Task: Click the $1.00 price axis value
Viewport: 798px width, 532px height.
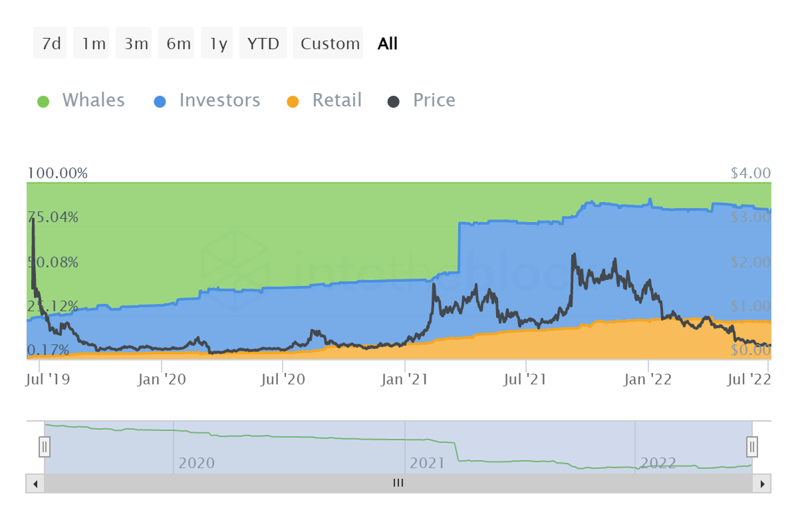Action: (750, 307)
